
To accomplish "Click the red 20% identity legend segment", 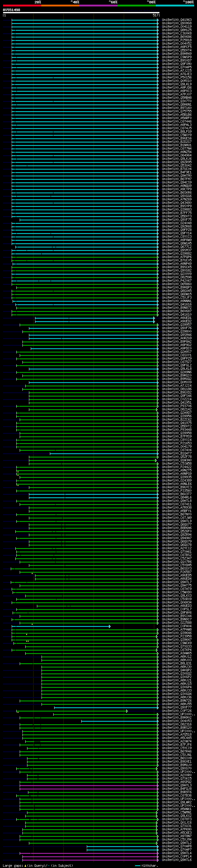I will pos(22,6).
